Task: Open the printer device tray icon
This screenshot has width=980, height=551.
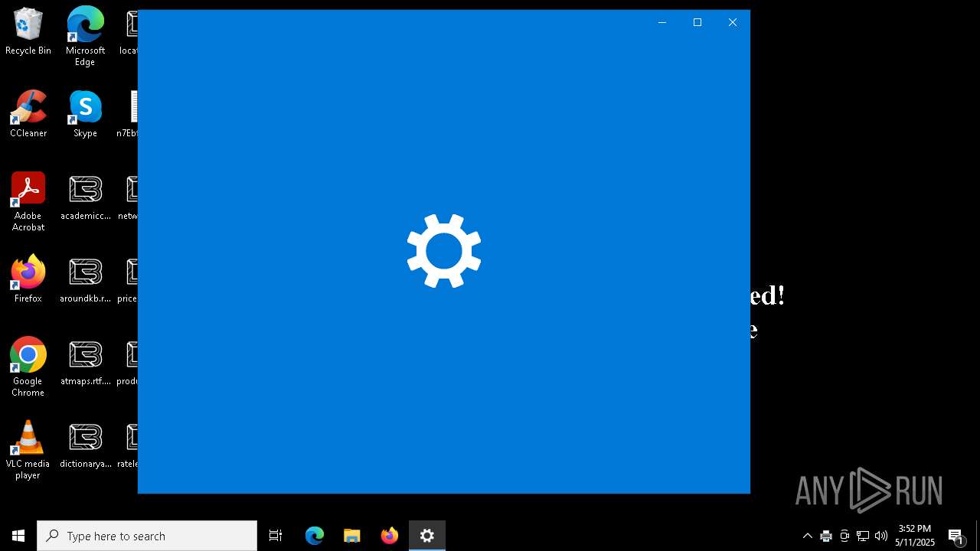Action: point(826,536)
